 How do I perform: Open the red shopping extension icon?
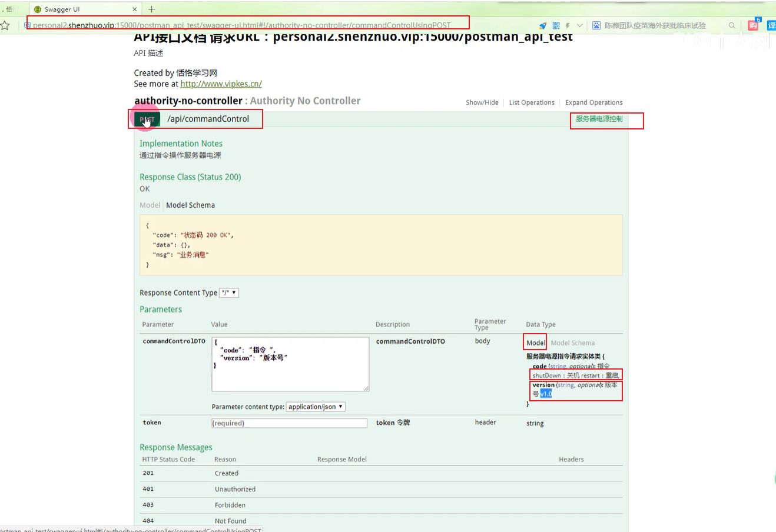pyautogui.click(x=753, y=25)
